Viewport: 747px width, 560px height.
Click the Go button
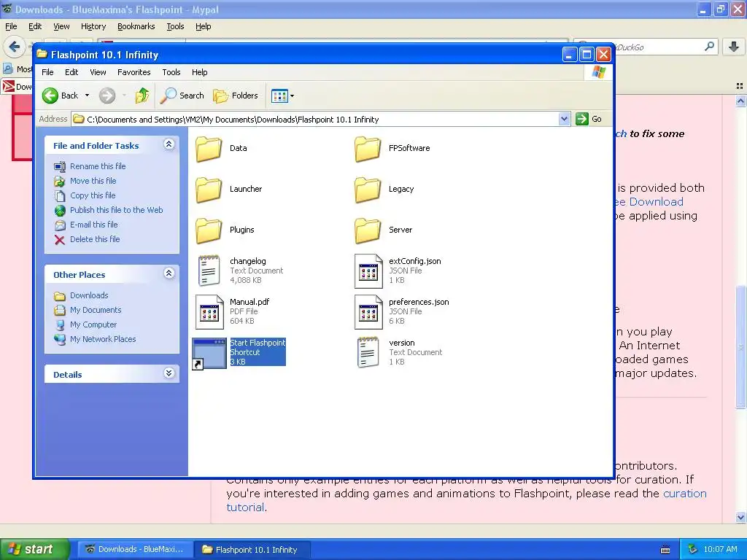[589, 119]
